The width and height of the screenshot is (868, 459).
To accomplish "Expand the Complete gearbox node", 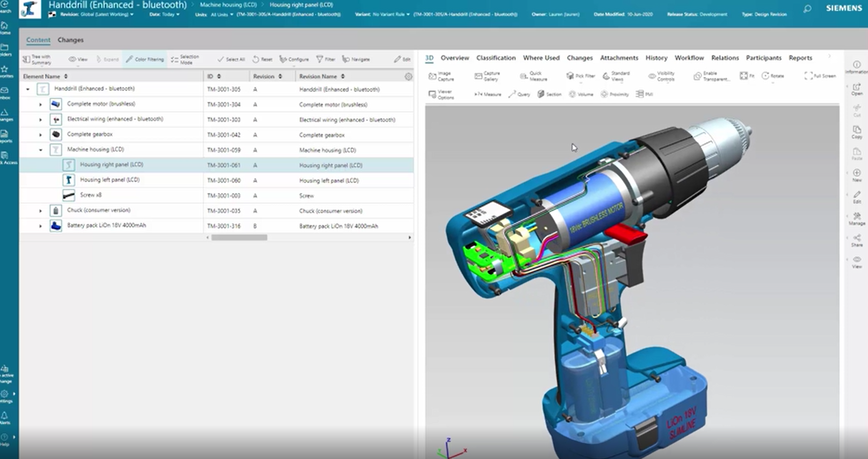I will (41, 134).
